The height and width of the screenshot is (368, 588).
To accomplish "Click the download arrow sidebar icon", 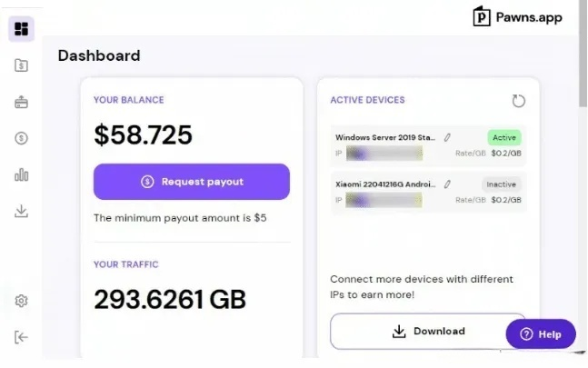I will (x=21, y=211).
